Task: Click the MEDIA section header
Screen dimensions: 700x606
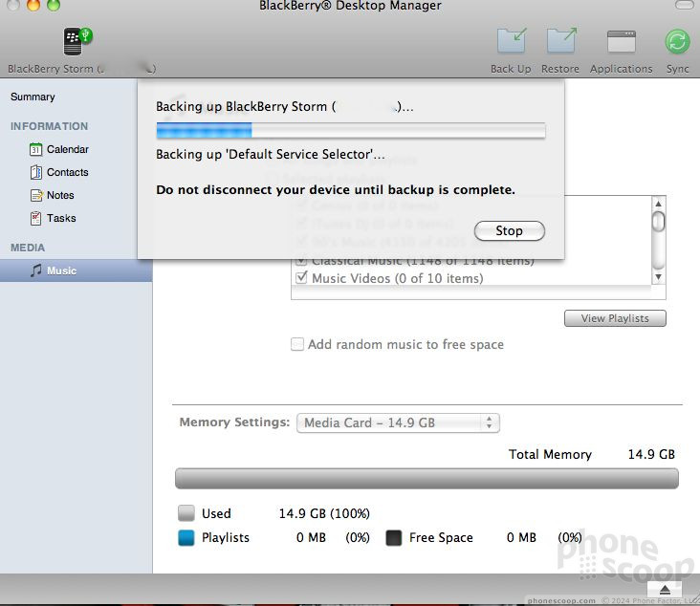Action: click(28, 248)
